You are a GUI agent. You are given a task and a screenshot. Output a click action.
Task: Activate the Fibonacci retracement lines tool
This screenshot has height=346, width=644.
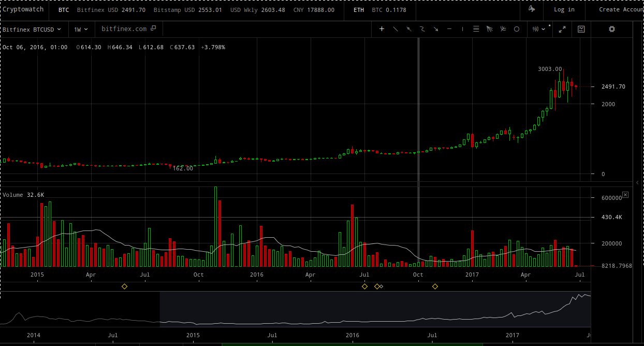476,29
